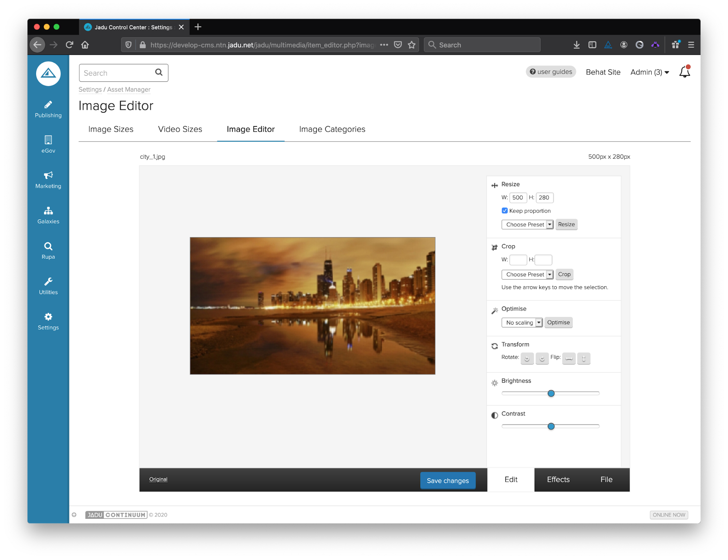Open Publishing section in sidebar
Viewport: 728px width, 560px height.
click(x=48, y=109)
